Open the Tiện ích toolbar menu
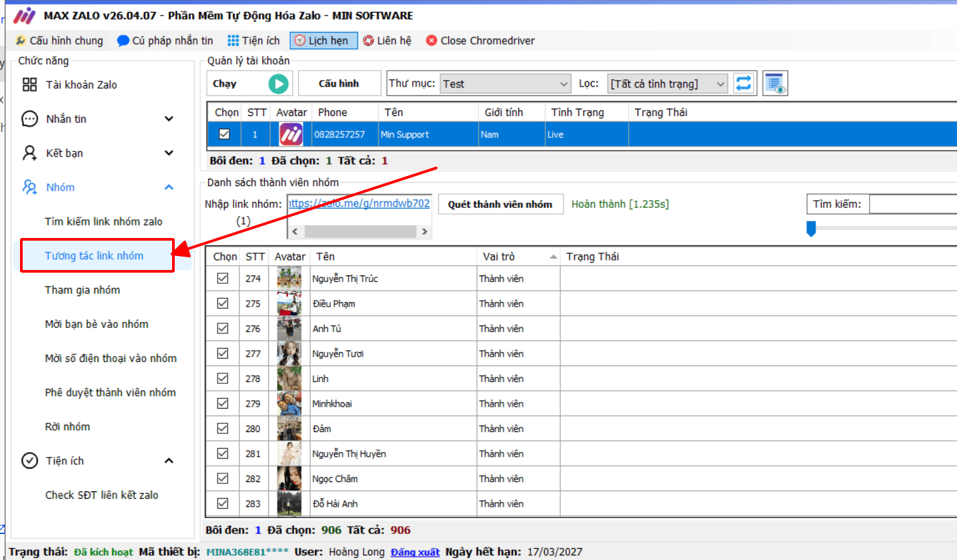Image resolution: width=957 pixels, height=560 pixels. [253, 41]
